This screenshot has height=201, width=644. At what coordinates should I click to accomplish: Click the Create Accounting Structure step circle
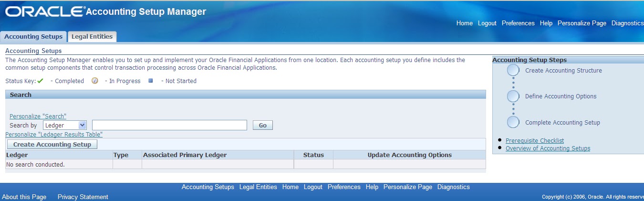pyautogui.click(x=513, y=70)
